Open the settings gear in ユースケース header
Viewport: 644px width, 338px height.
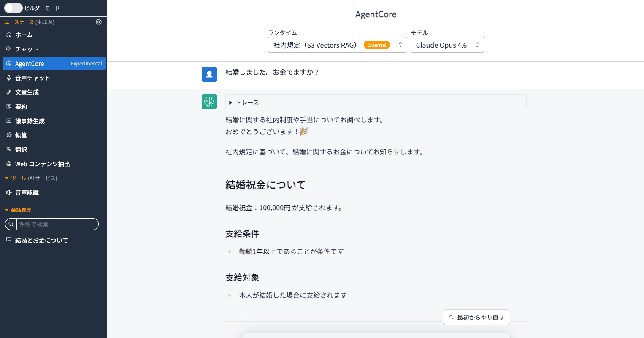(x=99, y=22)
